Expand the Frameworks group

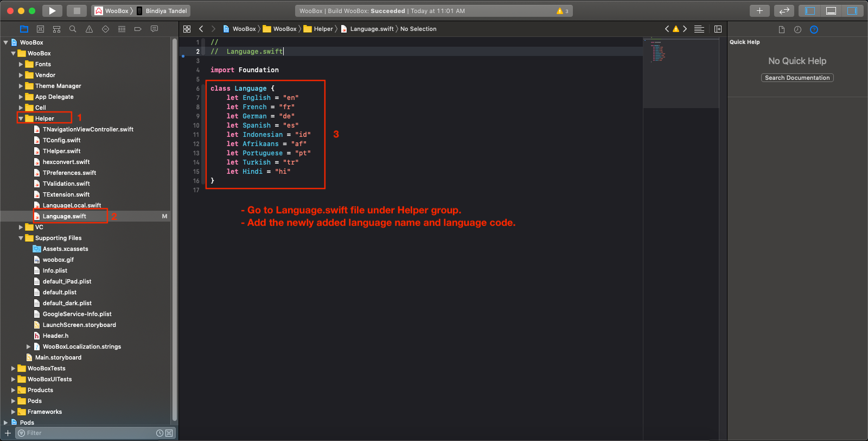pyautogui.click(x=14, y=412)
